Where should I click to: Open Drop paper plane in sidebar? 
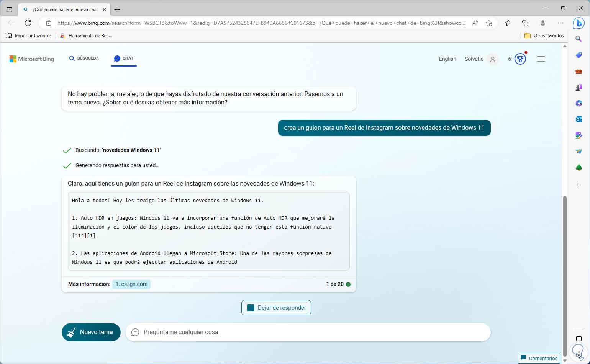(x=579, y=152)
